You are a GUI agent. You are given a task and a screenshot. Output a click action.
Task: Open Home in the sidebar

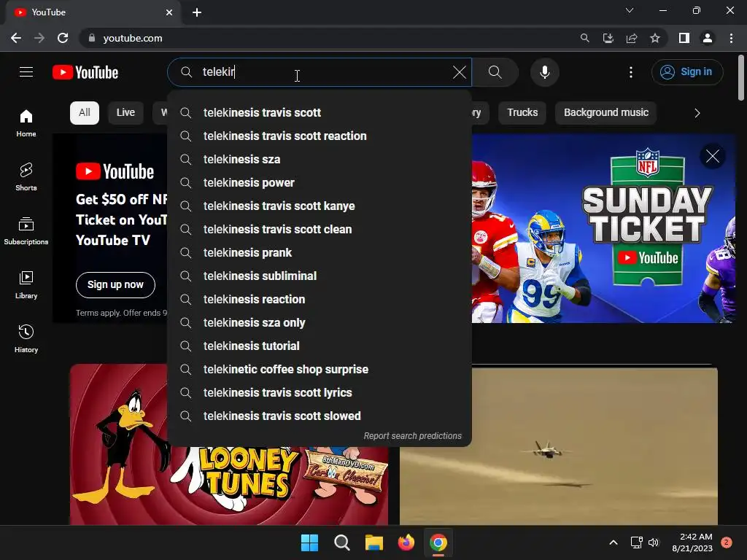(x=26, y=122)
